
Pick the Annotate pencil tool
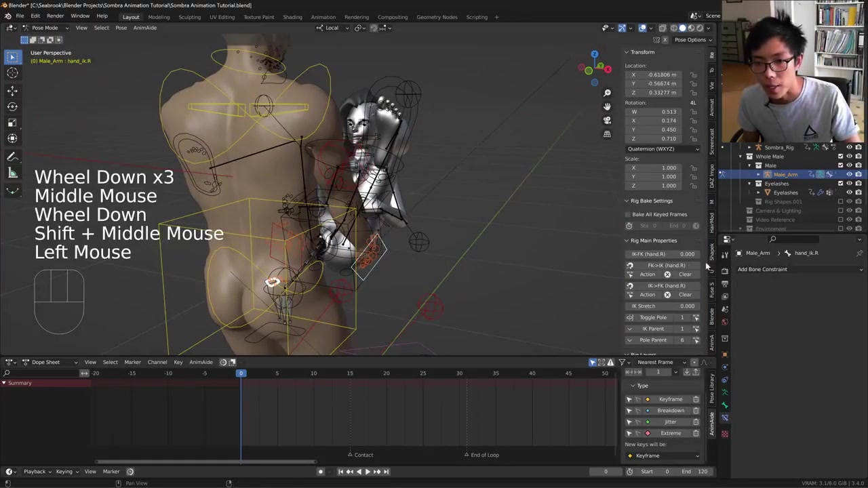coord(12,157)
